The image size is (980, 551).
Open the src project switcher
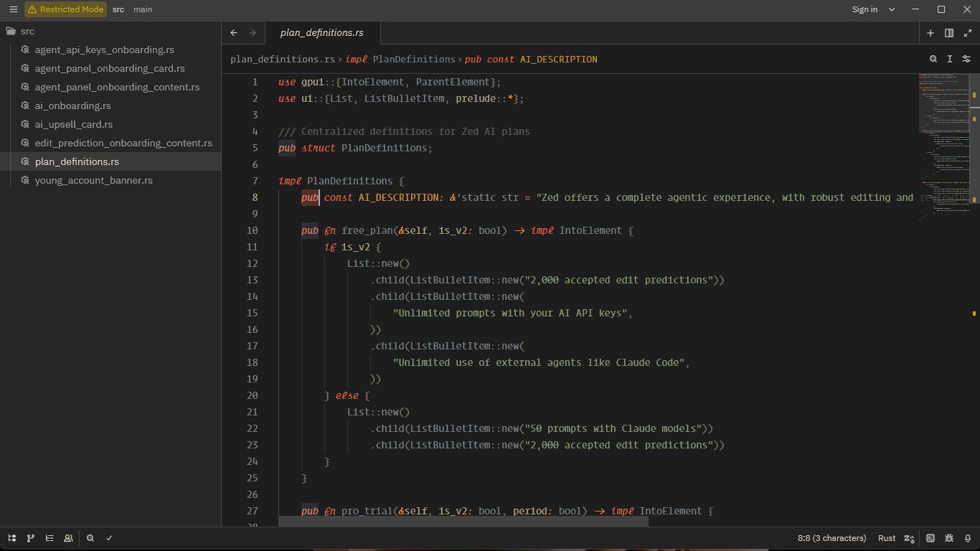(x=118, y=9)
